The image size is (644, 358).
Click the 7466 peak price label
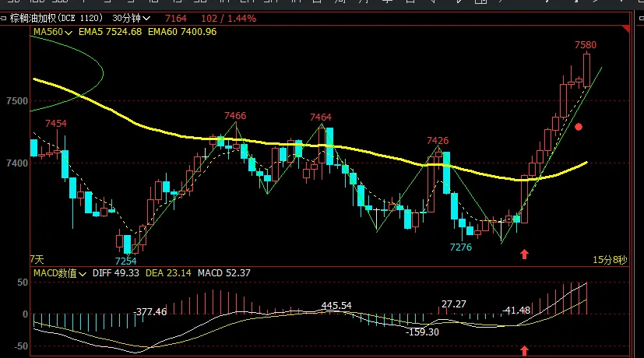pos(235,116)
